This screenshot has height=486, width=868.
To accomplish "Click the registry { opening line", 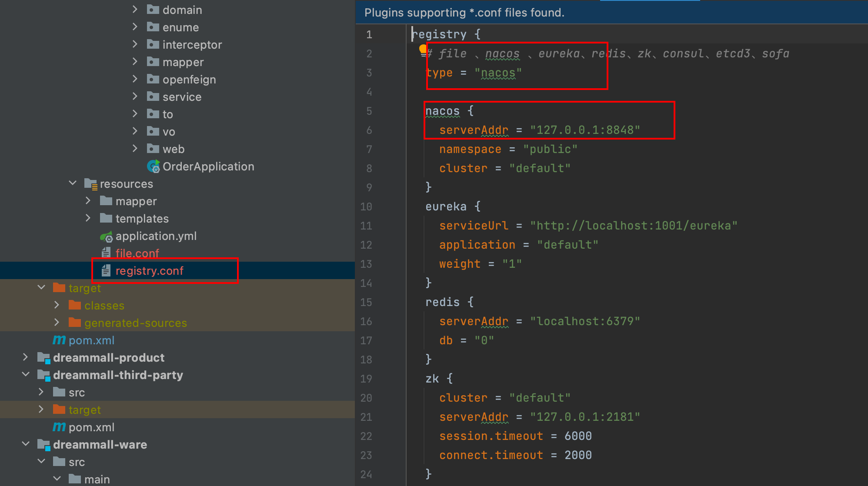I will (x=446, y=34).
